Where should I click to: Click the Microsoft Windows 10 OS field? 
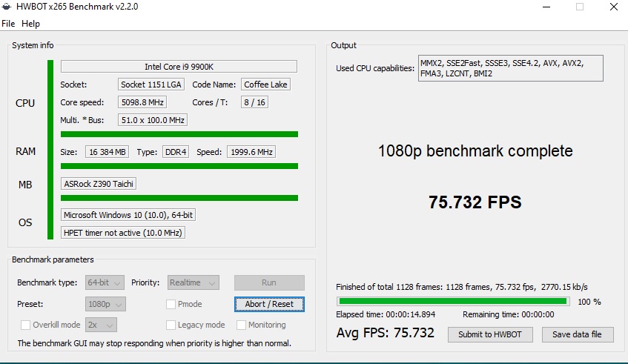[x=128, y=215]
